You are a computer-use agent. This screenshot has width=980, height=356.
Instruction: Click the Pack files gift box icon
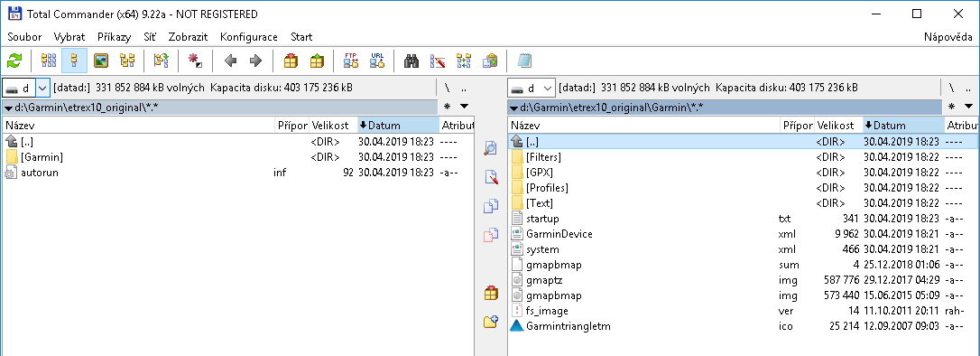tap(291, 61)
